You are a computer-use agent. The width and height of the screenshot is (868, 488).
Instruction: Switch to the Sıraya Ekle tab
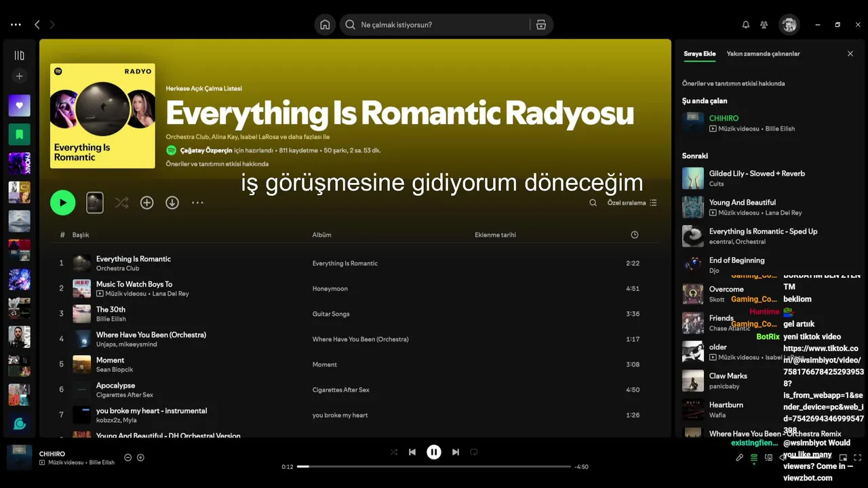point(699,54)
